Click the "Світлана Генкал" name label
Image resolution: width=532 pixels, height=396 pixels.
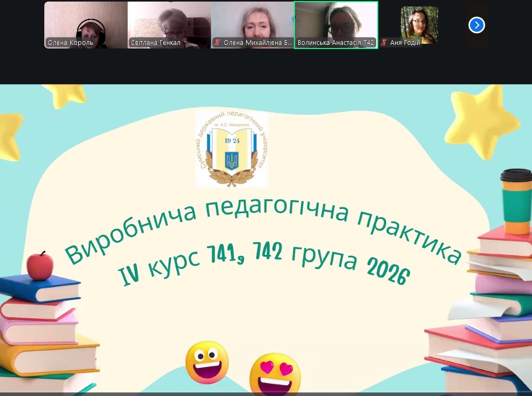pos(155,43)
